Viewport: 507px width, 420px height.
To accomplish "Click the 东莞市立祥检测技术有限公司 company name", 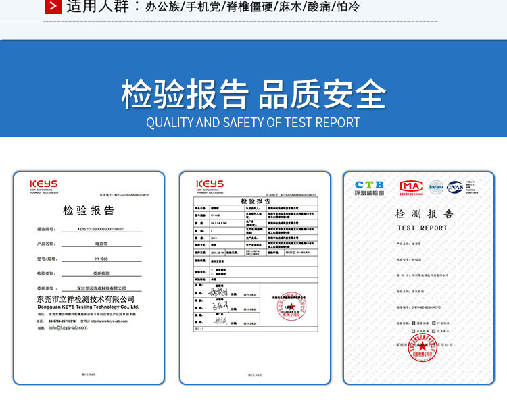I will point(86,298).
